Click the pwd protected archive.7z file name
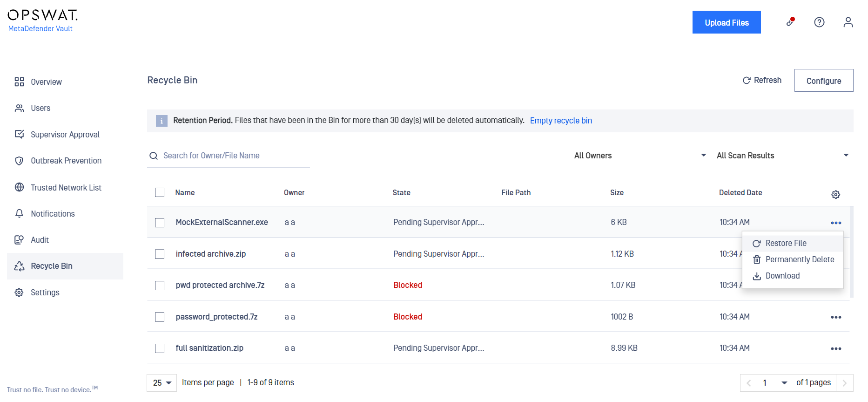 click(220, 285)
